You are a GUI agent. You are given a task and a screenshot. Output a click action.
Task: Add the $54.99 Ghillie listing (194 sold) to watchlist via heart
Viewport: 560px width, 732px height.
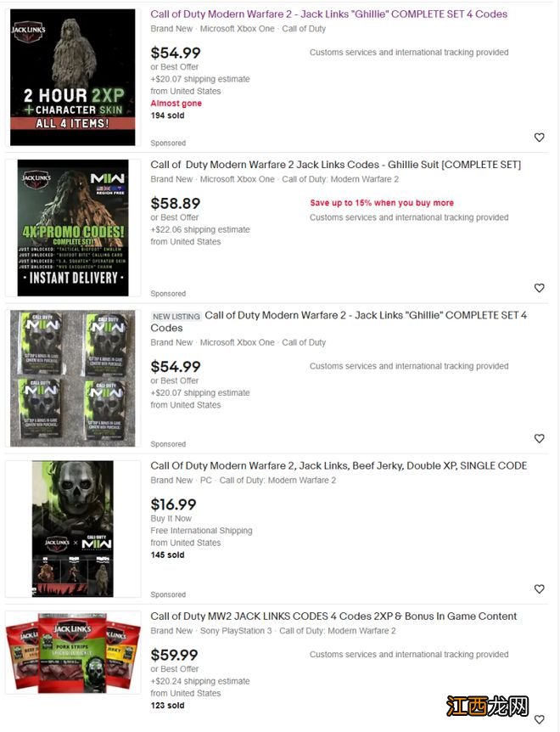click(539, 138)
